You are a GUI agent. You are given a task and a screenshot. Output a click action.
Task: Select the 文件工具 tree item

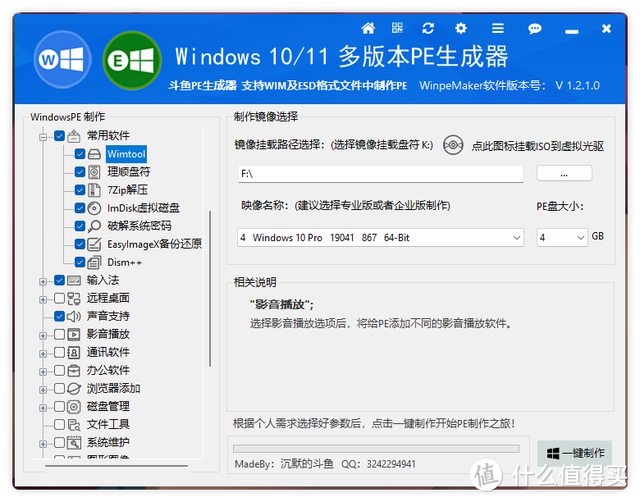pyautogui.click(x=108, y=424)
